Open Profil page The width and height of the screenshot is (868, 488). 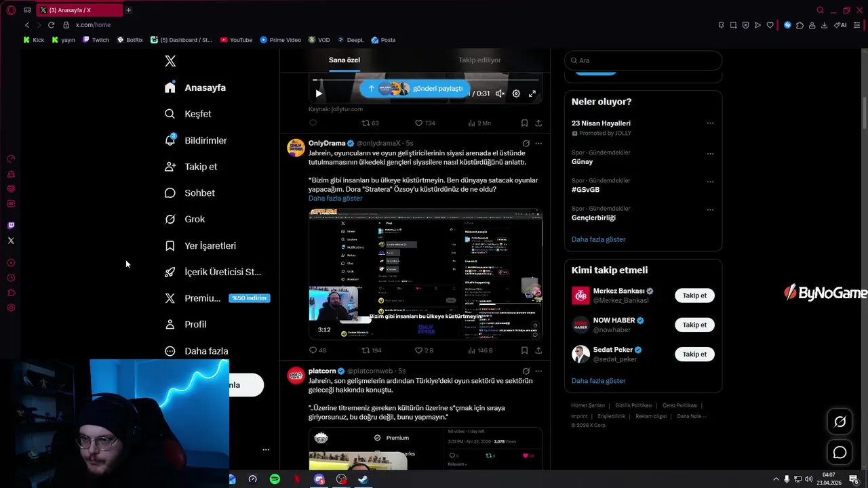tap(185, 325)
